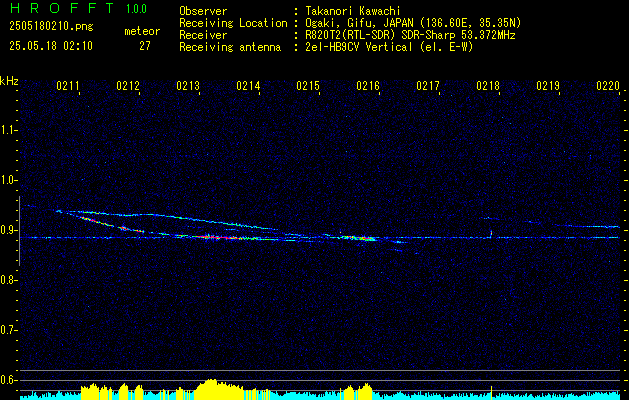Click the 0215 time marker
The width and height of the screenshot is (629, 400).
click(308, 86)
